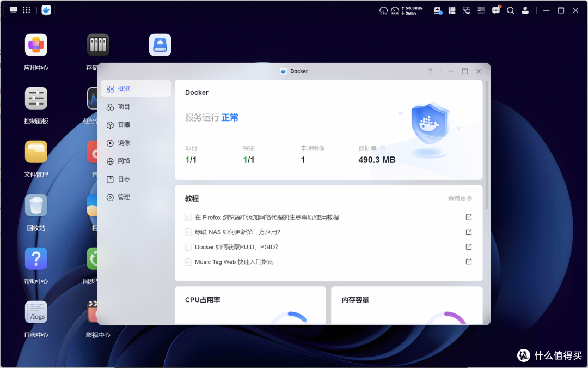The height and width of the screenshot is (368, 588).
Task: Select the 管理 Management sidebar tab
Action: [136, 197]
